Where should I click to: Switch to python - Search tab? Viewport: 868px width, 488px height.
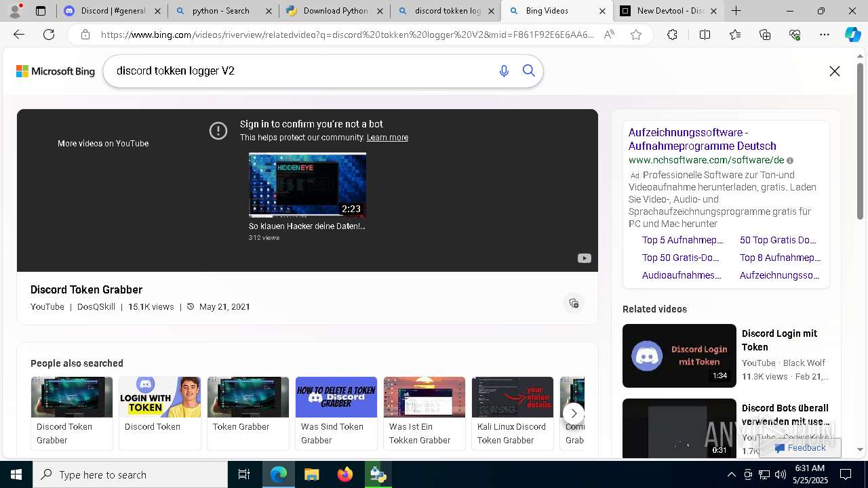[223, 11]
